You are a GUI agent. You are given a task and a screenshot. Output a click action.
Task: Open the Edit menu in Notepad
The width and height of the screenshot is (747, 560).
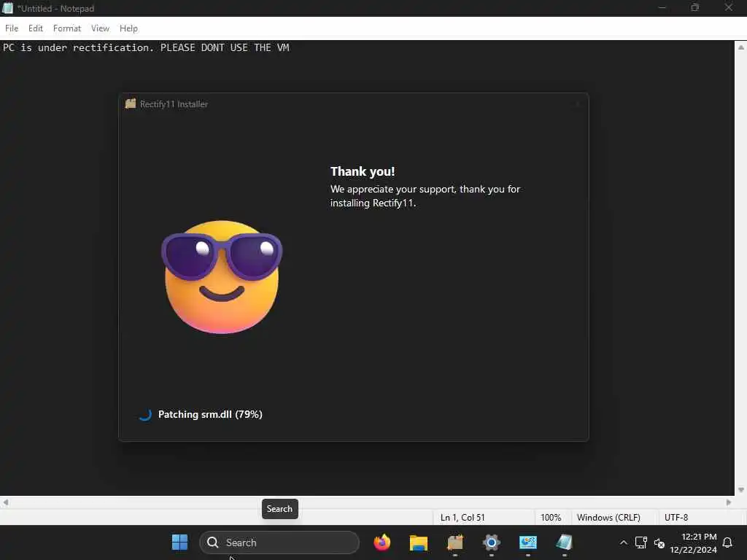pos(35,28)
